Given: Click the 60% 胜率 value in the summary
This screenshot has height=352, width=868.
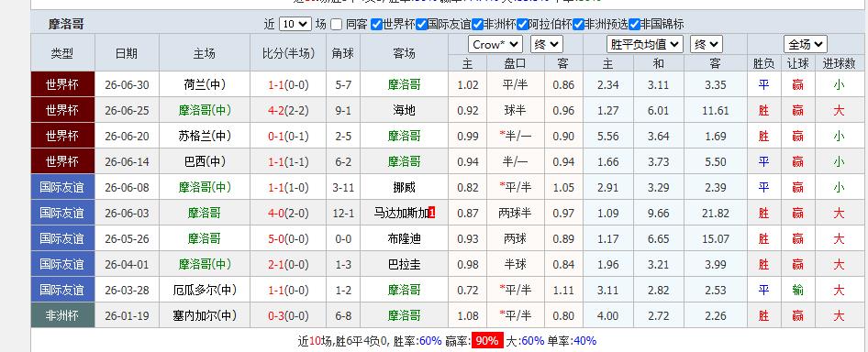Looking at the screenshot, I should 429,341.
